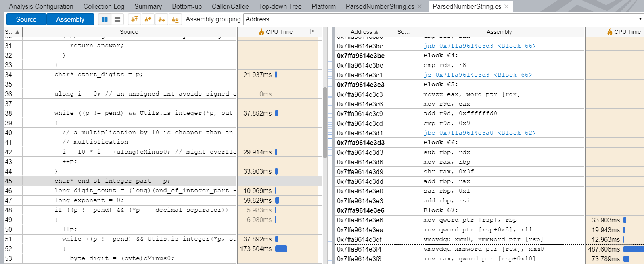The height and width of the screenshot is (264, 644).
Task: Click the Assembly column header
Action: 499,32
